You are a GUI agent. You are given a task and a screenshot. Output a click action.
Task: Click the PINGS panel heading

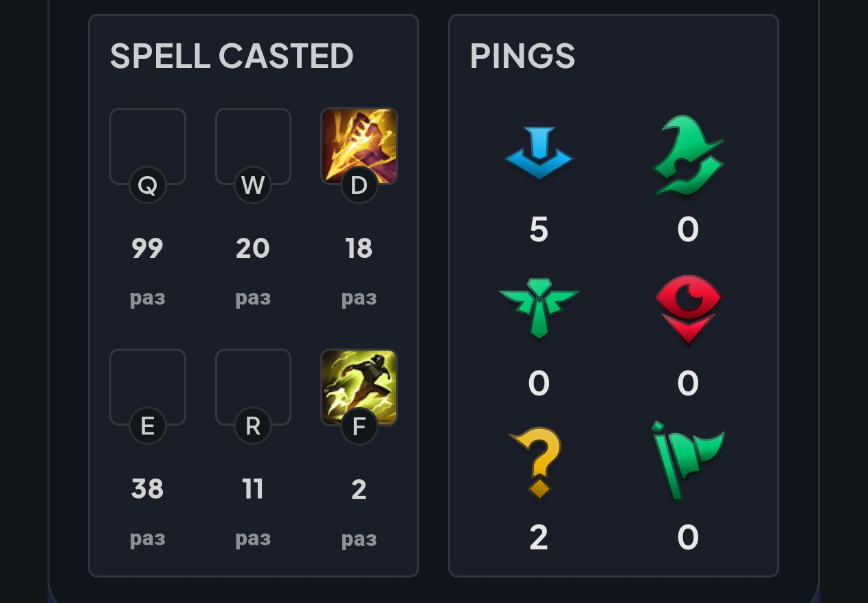(x=522, y=56)
